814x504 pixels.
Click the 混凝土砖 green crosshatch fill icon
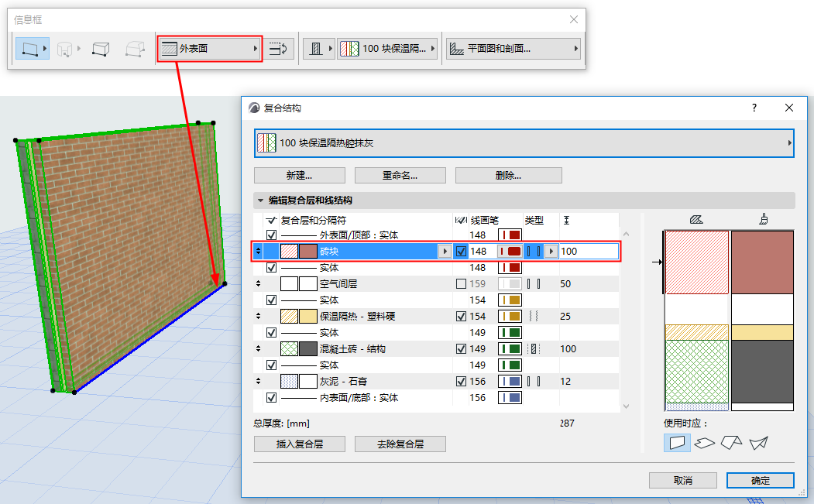[289, 349]
